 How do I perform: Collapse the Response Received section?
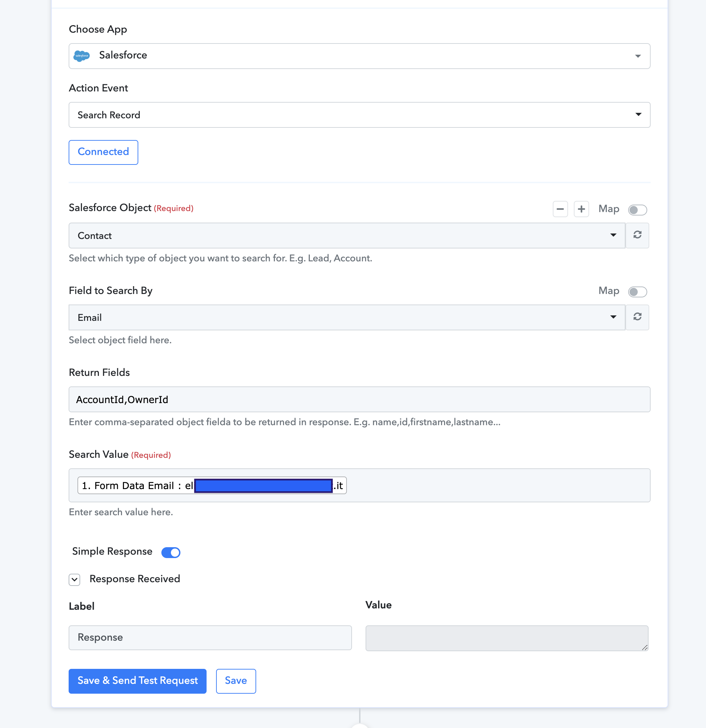coord(74,579)
